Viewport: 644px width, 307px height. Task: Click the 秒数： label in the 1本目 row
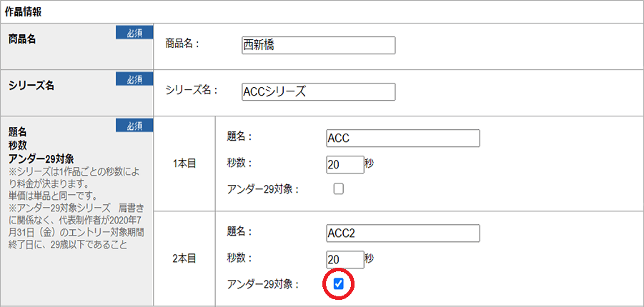click(239, 162)
